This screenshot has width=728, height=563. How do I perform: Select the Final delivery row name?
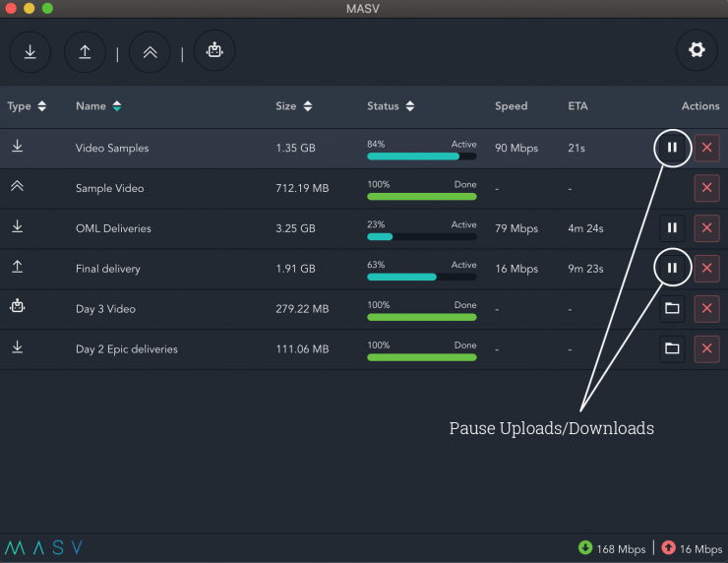(x=108, y=269)
